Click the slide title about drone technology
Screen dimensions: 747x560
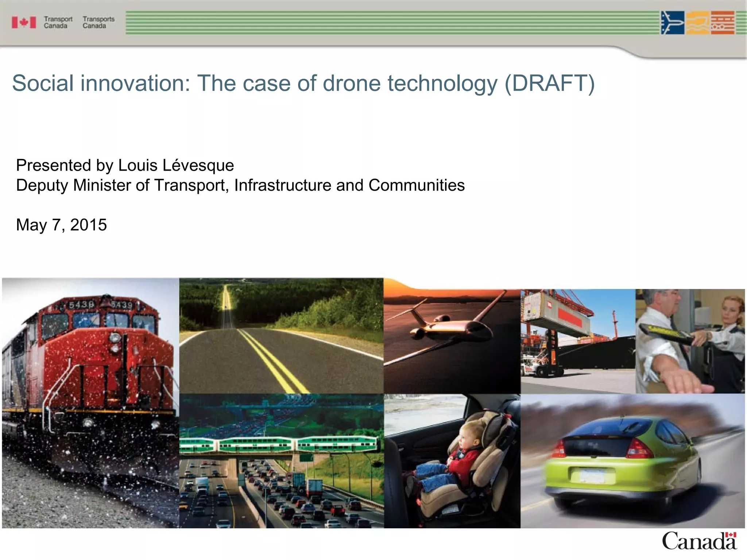click(303, 83)
